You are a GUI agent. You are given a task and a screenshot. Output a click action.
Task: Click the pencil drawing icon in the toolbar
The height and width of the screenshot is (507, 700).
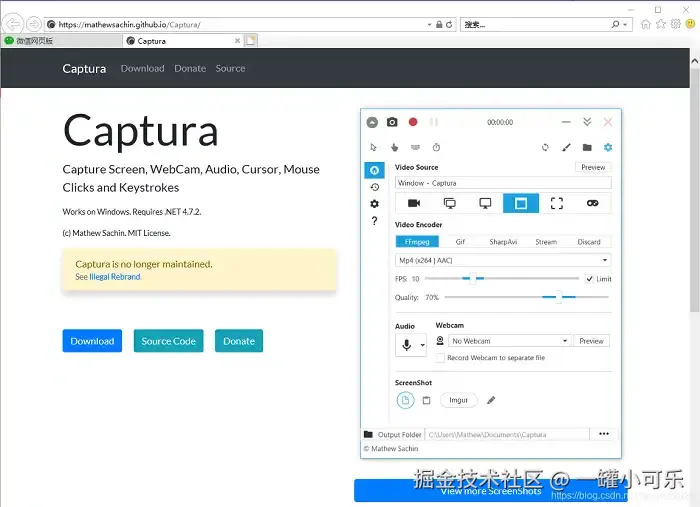click(x=566, y=147)
